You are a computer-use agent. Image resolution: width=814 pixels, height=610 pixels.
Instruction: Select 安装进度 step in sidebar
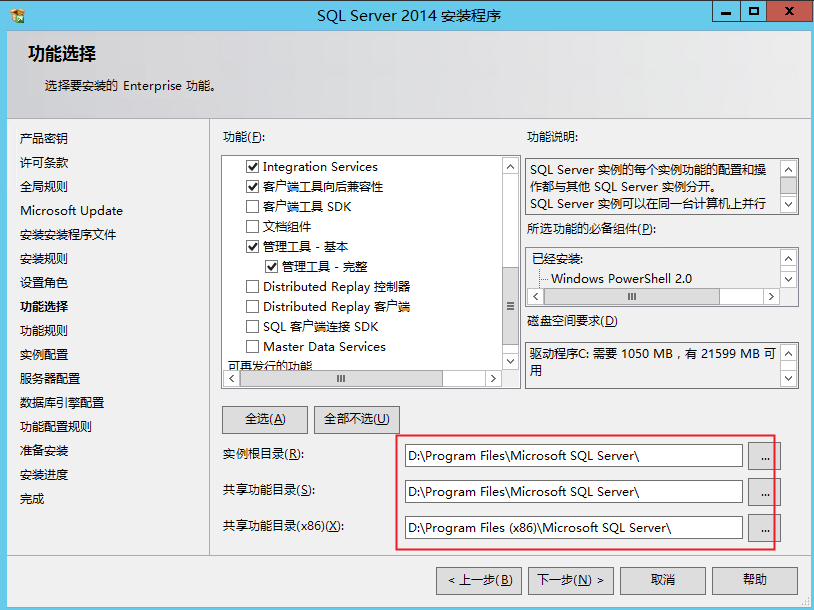point(44,475)
